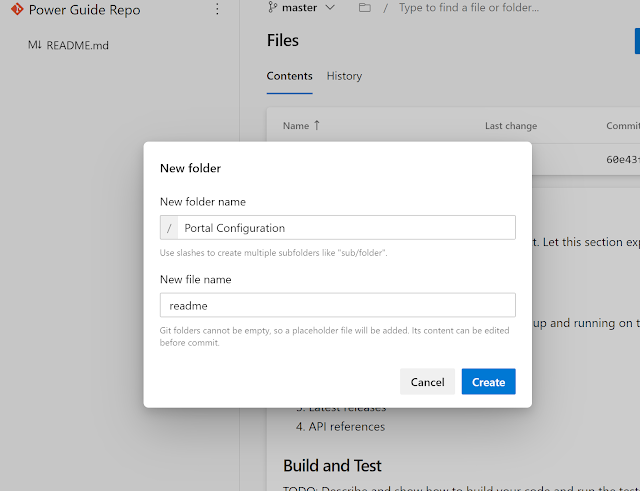Open commit 60e43 link
This screenshot has height=491, width=640.
(x=622, y=158)
